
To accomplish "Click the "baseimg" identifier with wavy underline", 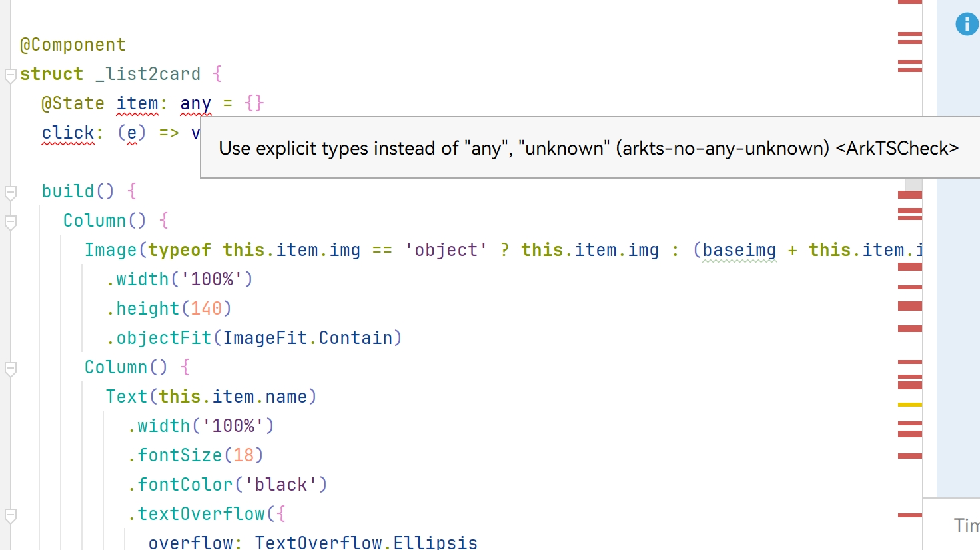I will pos(739,251).
